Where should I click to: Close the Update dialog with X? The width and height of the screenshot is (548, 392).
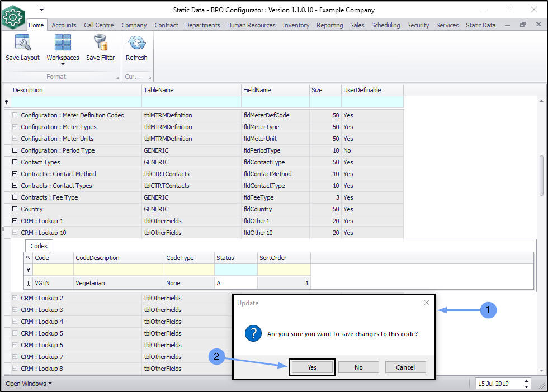pos(427,303)
